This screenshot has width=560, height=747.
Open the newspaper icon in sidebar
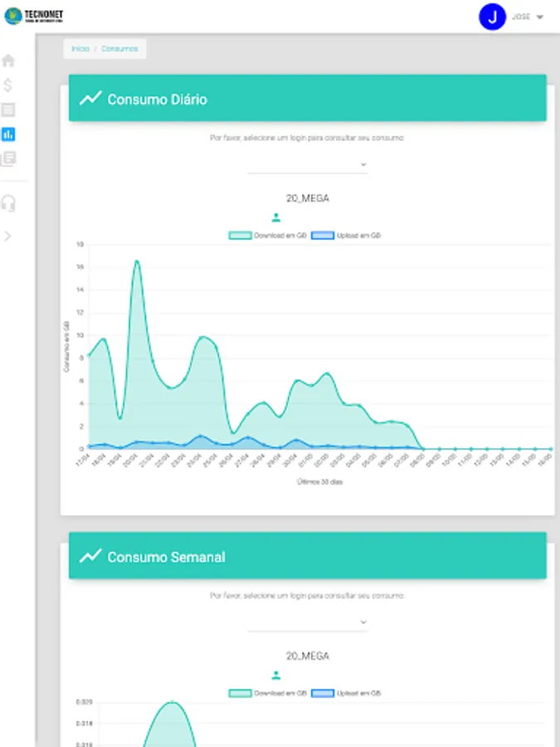pyautogui.click(x=8, y=159)
